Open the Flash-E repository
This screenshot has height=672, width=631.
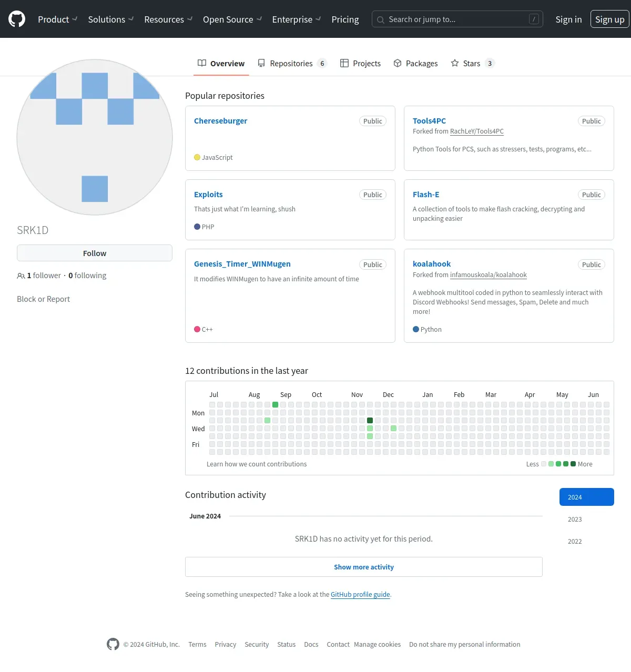[x=426, y=195]
